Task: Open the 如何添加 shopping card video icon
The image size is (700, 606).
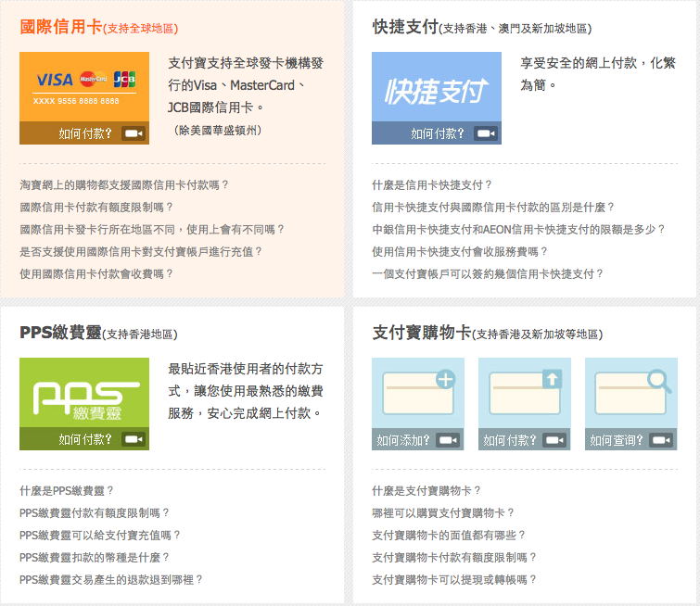Action: click(x=448, y=440)
